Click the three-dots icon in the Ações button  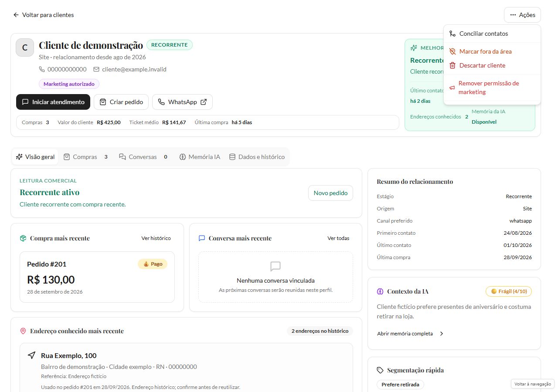tap(513, 15)
